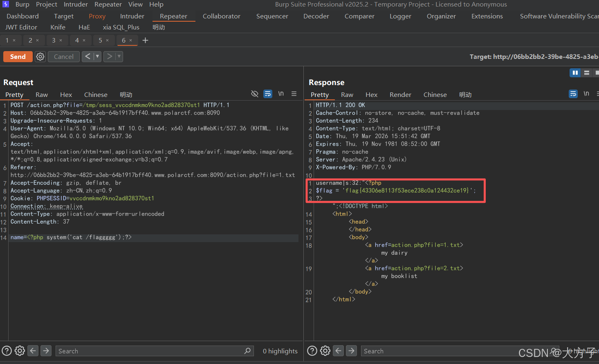599x364 pixels.
Task: Open the Dashboard tab
Action: point(22,16)
